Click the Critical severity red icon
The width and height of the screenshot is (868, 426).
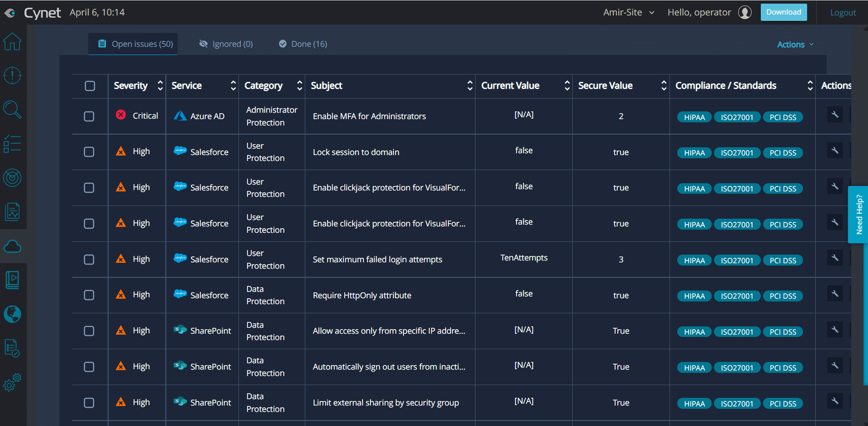[x=121, y=115]
